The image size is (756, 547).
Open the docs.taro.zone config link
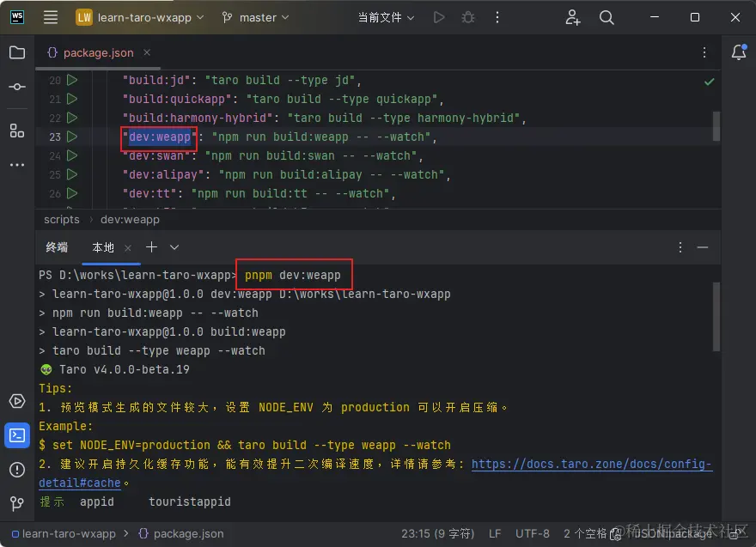[592, 464]
